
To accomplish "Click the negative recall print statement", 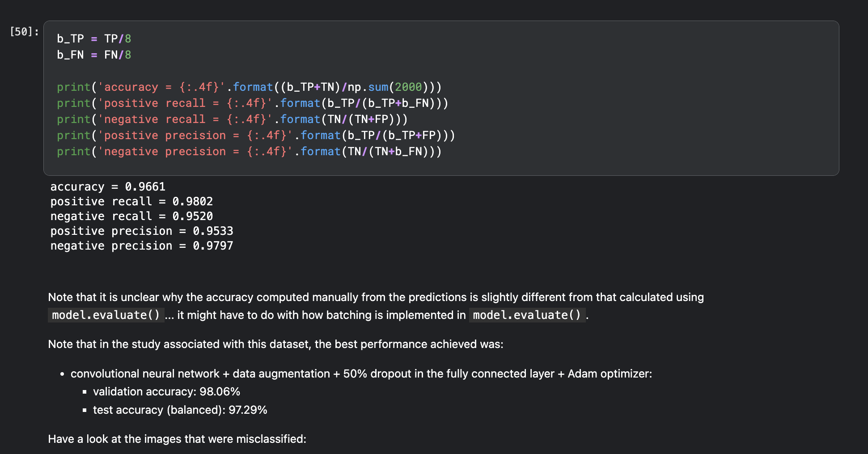I will coord(232,119).
